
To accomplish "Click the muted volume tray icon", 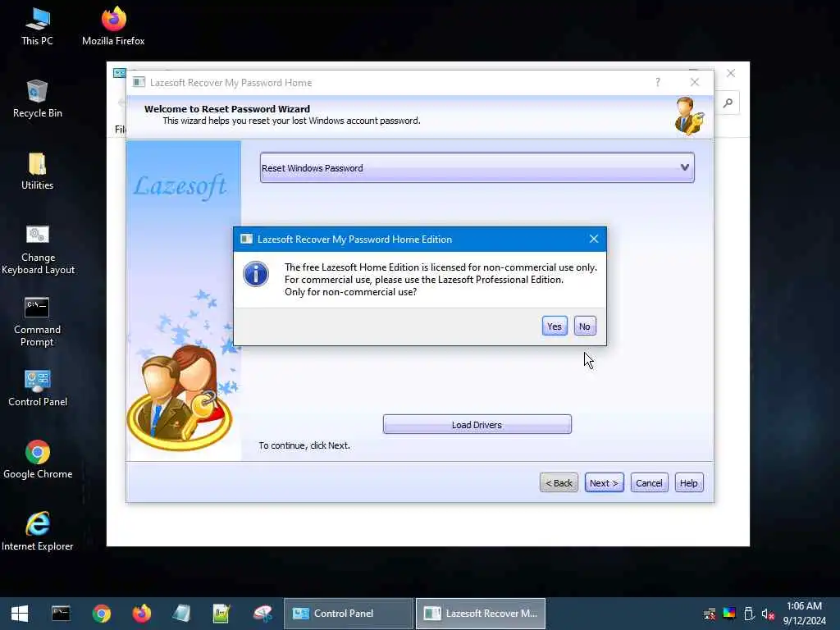I will pyautogui.click(x=768, y=614).
